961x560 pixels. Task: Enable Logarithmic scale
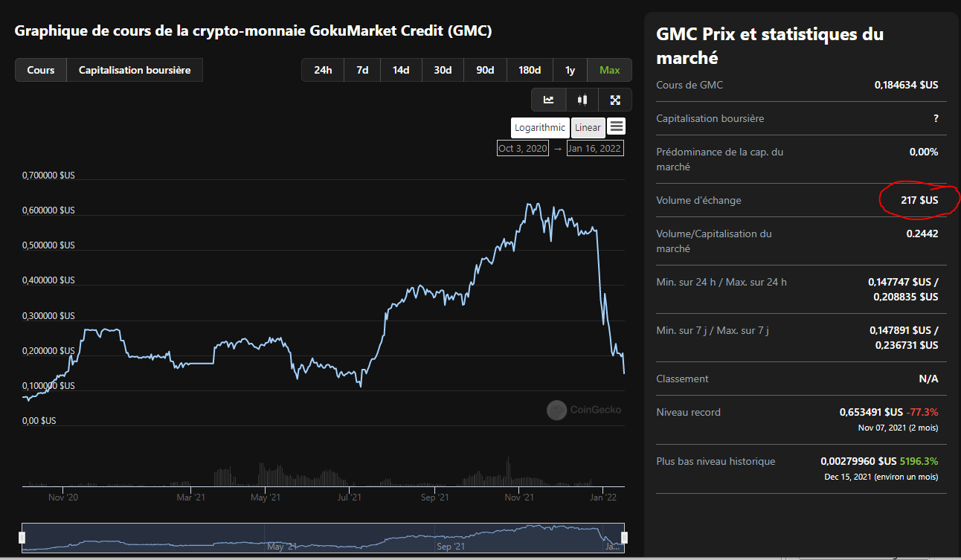539,127
